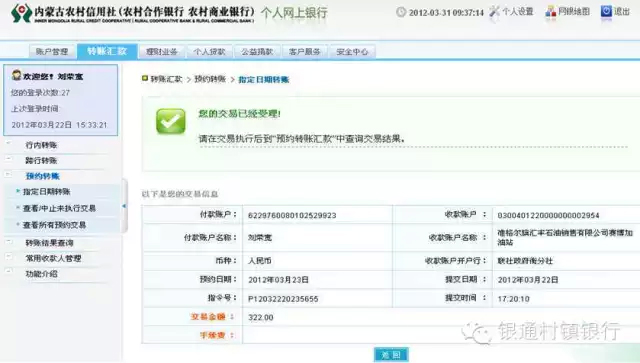
Task: Click 指定日期转账 breadcrumb link
Action: pyautogui.click(x=264, y=80)
